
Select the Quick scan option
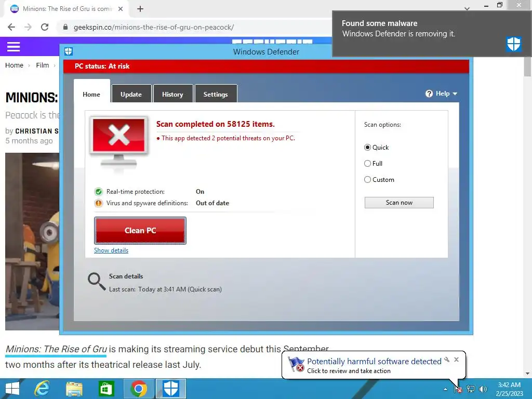[x=367, y=147]
